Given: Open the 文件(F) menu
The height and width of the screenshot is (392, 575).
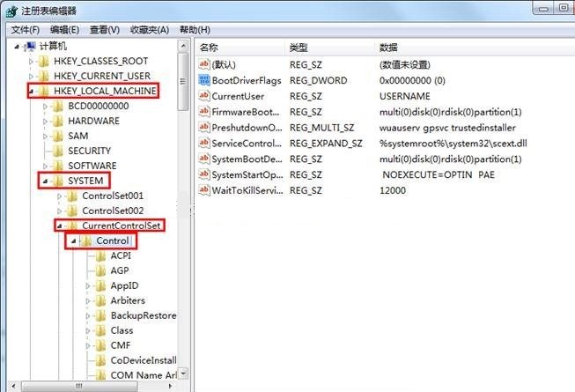Looking at the screenshot, I should coord(25,30).
